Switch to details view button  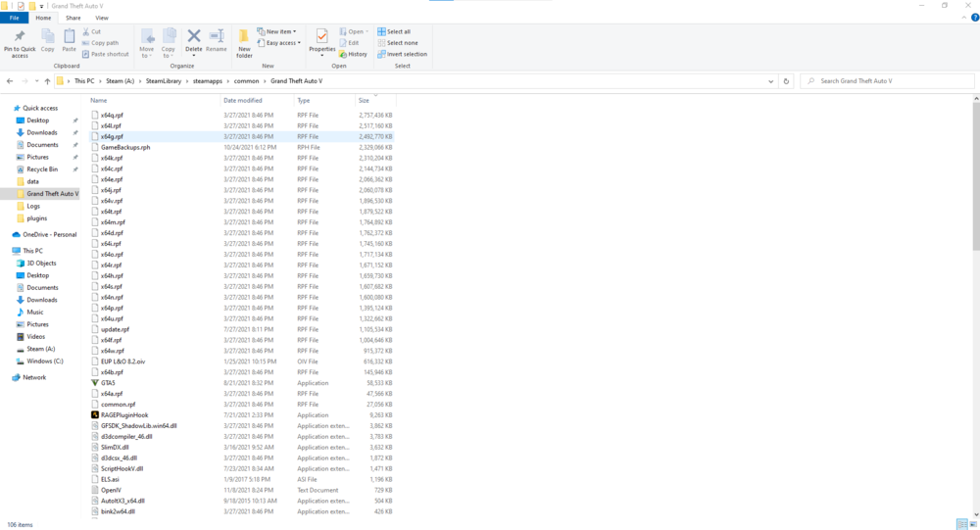click(962, 524)
